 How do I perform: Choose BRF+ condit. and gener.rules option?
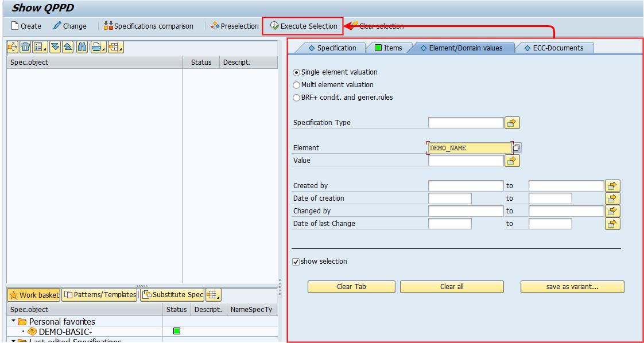297,98
